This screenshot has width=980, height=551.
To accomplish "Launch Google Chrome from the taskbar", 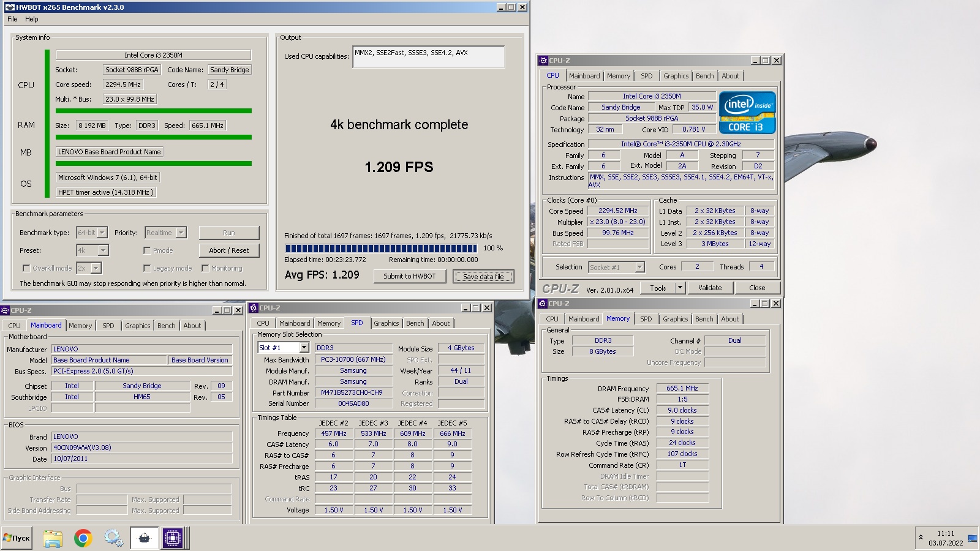I will coord(83,538).
